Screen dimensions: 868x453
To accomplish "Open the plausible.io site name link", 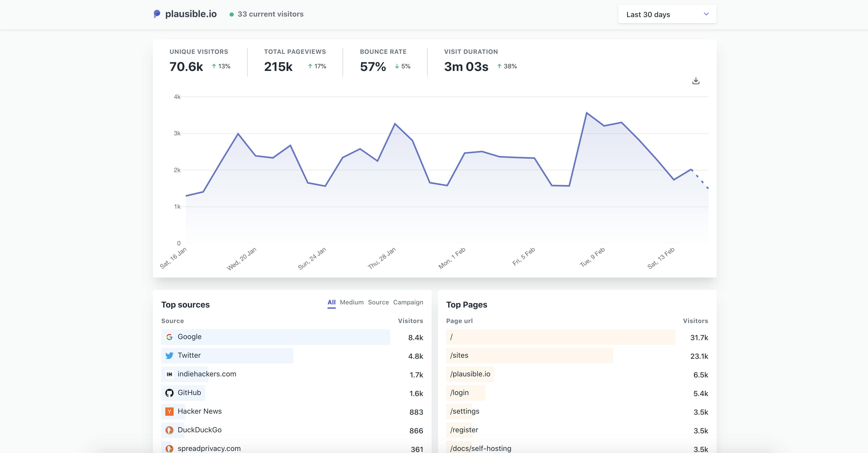I will click(191, 14).
